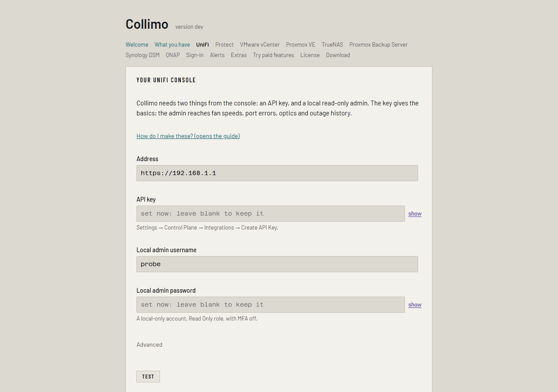Click the 'YOUR UNIFI CONSOLE' heading
Image resolution: width=558 pixels, height=392 pixels.
click(166, 80)
